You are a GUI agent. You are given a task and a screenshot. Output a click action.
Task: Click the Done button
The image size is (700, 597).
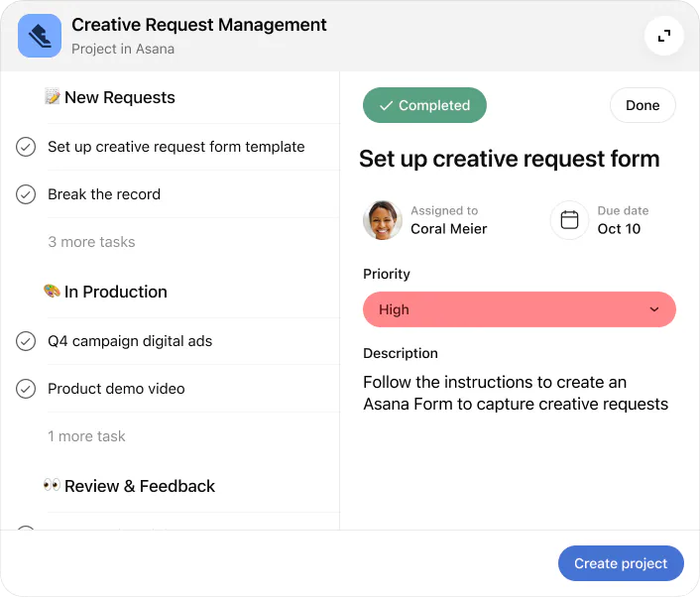[642, 105]
